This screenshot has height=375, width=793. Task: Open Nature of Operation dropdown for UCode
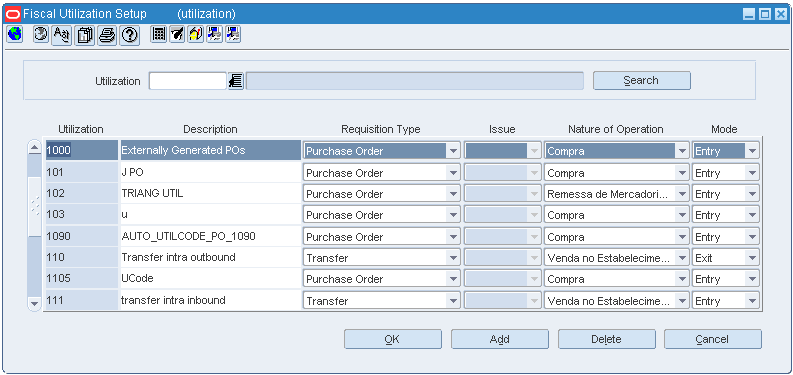(x=682, y=279)
